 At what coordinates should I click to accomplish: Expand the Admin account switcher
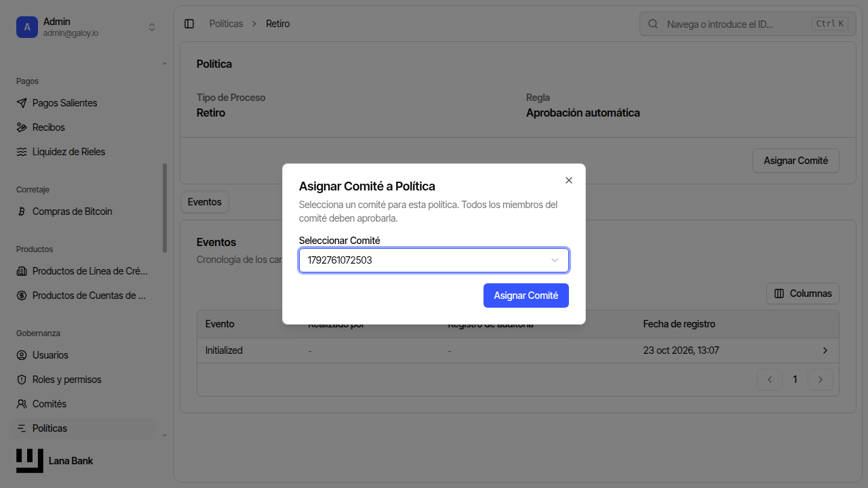coord(152,27)
